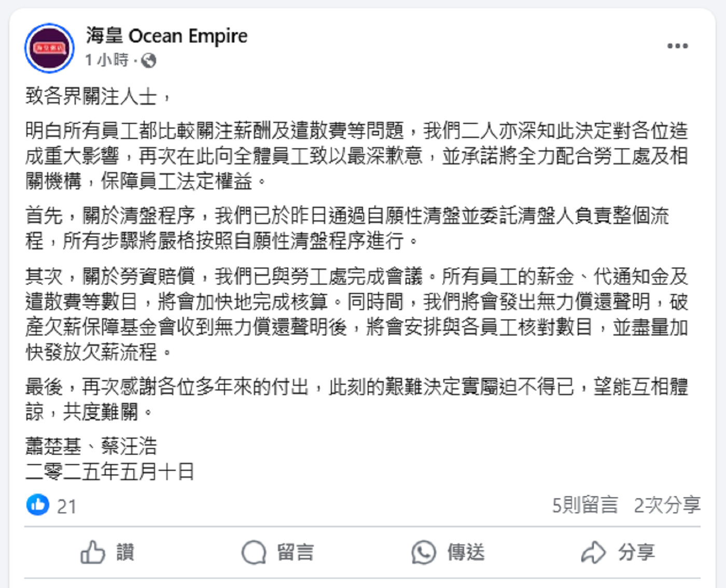Click the globe public visibility icon
The height and width of the screenshot is (588, 726).
pos(149,61)
